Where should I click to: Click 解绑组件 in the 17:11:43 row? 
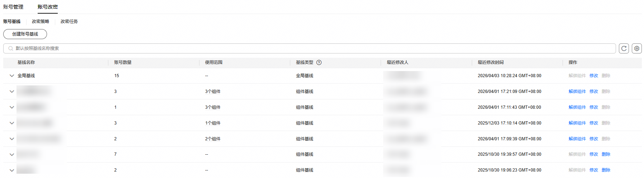(x=577, y=107)
